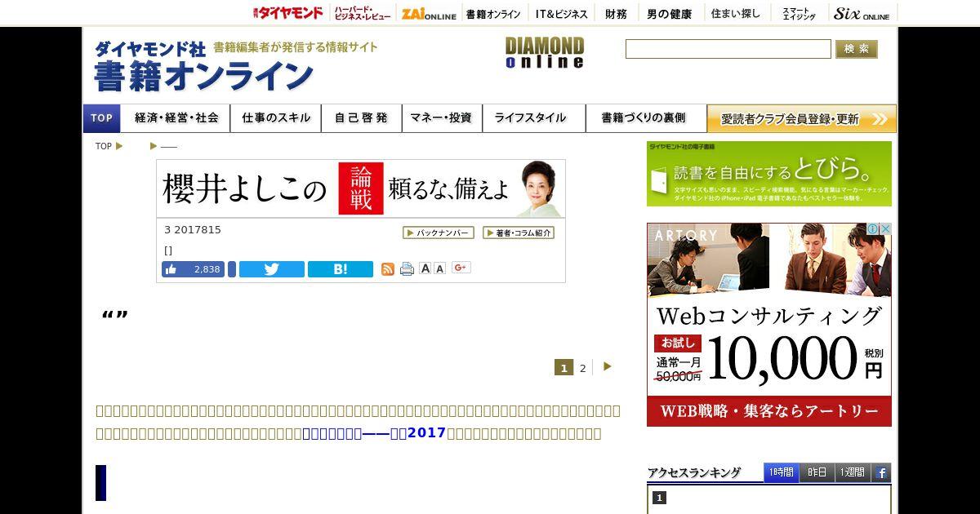Open ハーバード・ビジネス・レビュー link
Image resolution: width=980 pixels, height=514 pixels.
(x=362, y=13)
